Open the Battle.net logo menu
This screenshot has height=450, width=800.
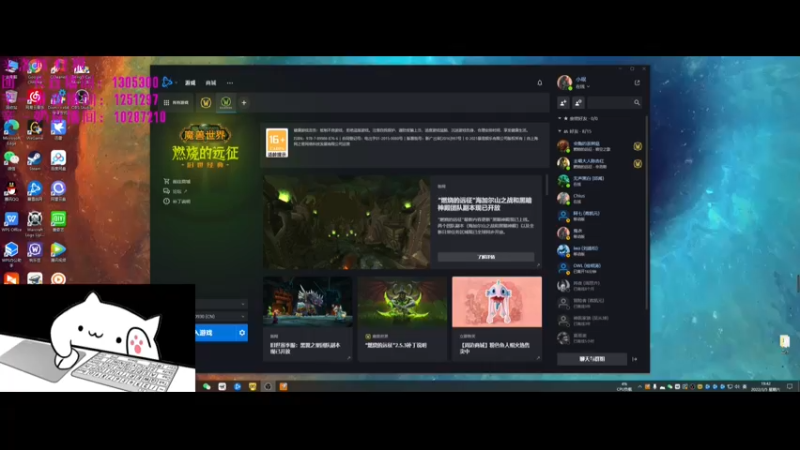[168, 82]
